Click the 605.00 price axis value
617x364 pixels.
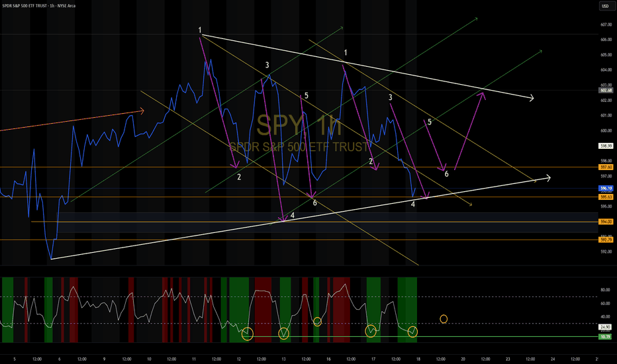tap(606, 55)
